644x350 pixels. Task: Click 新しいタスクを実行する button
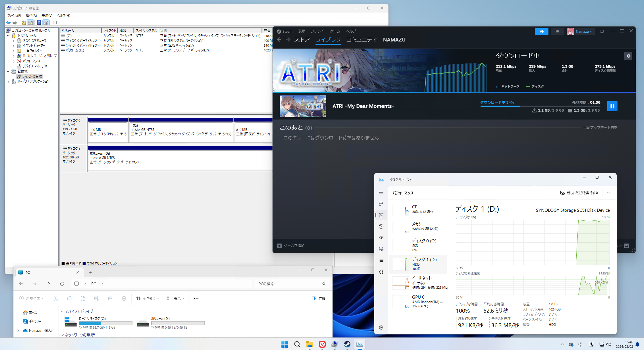579,193
